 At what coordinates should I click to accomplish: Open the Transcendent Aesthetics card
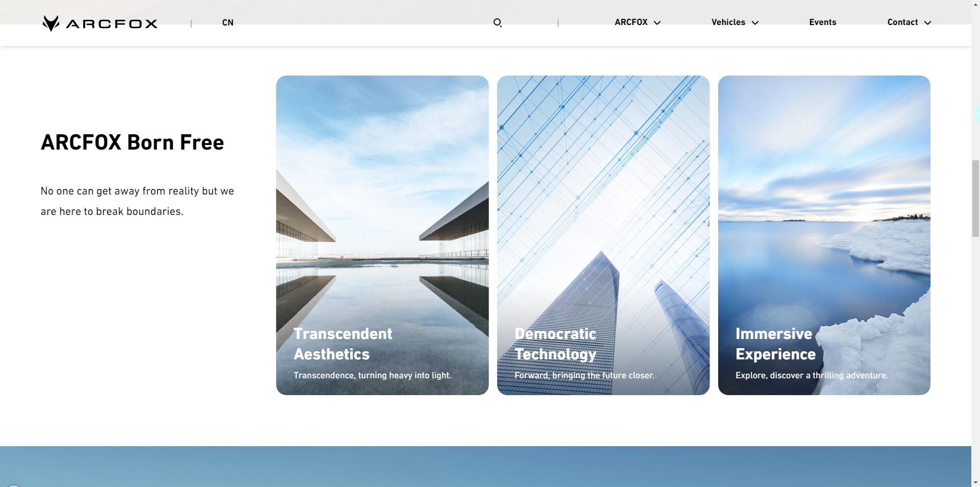click(382, 235)
